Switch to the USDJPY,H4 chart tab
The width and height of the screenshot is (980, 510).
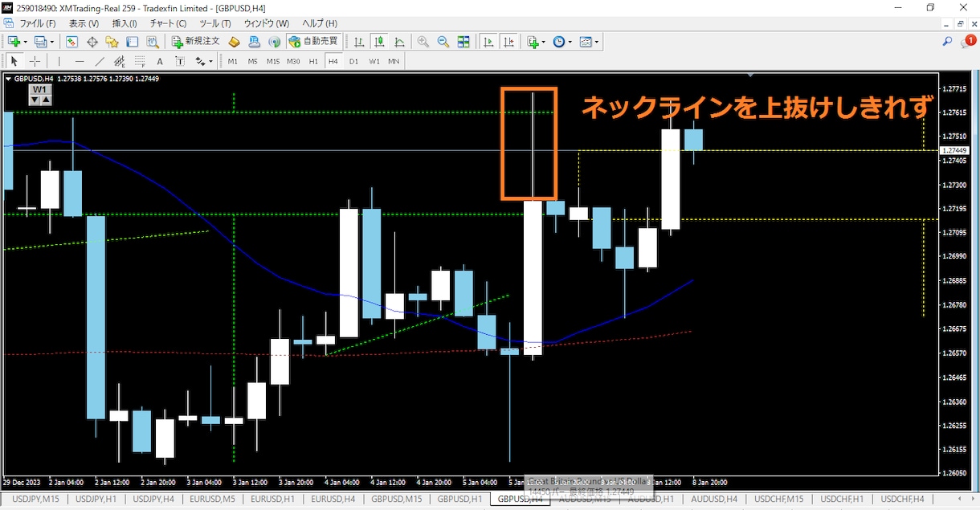(x=153, y=500)
